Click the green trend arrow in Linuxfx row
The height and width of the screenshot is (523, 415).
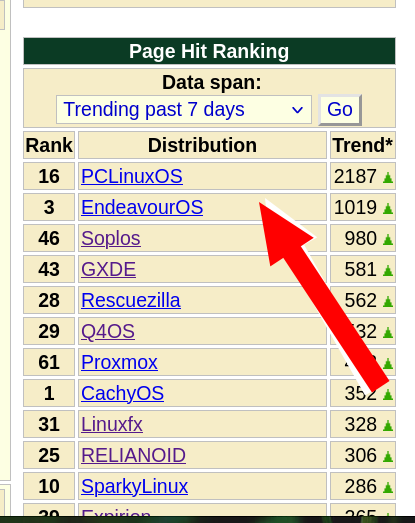[x=388, y=426]
